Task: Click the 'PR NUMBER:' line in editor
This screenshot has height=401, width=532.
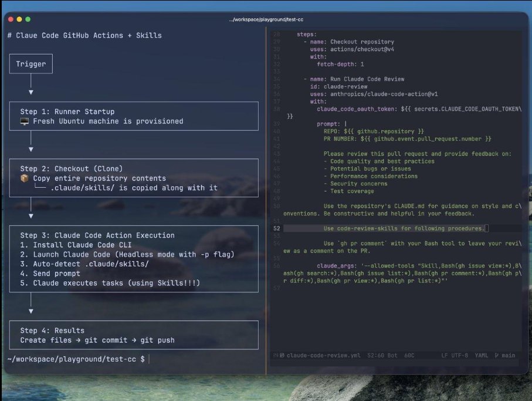Action: click(x=407, y=139)
